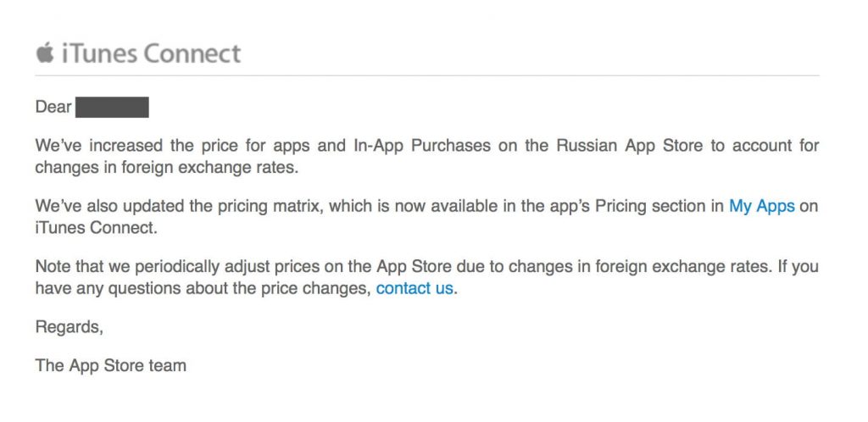The height and width of the screenshot is (422, 868).
Task: Open the My Apps link
Action: coord(761,206)
